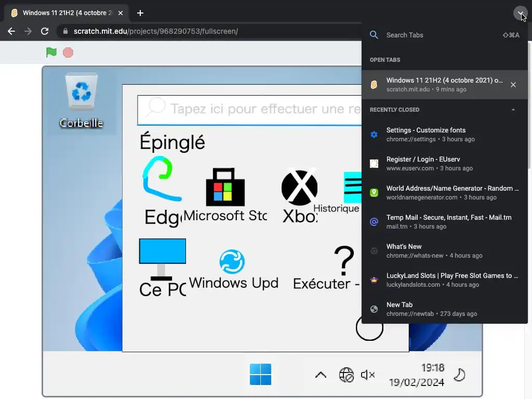Click the scratch.mit.edu address bar URL

tap(156, 31)
